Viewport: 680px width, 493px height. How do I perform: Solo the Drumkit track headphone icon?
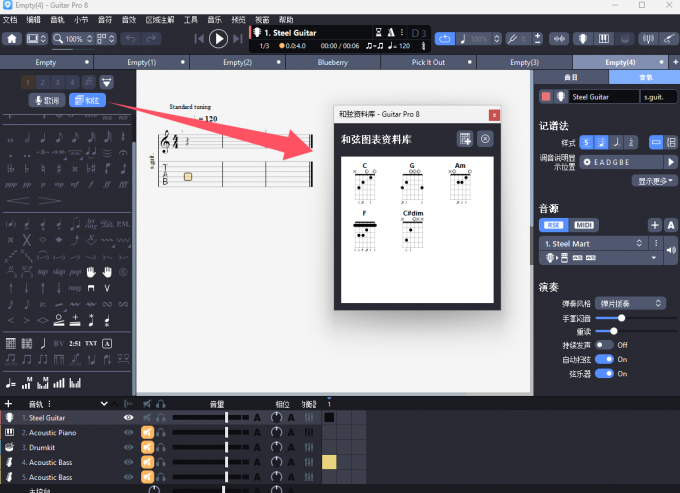(x=160, y=447)
